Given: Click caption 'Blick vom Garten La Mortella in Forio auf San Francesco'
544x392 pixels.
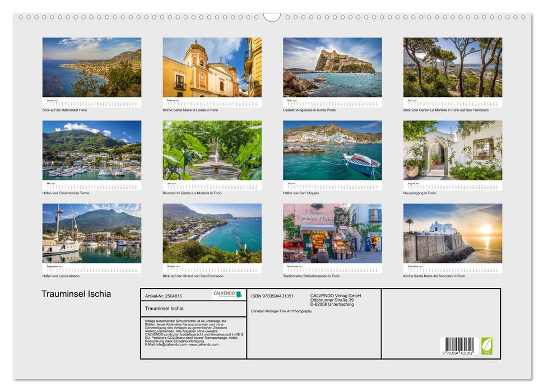Looking at the screenshot, I should point(446,110).
